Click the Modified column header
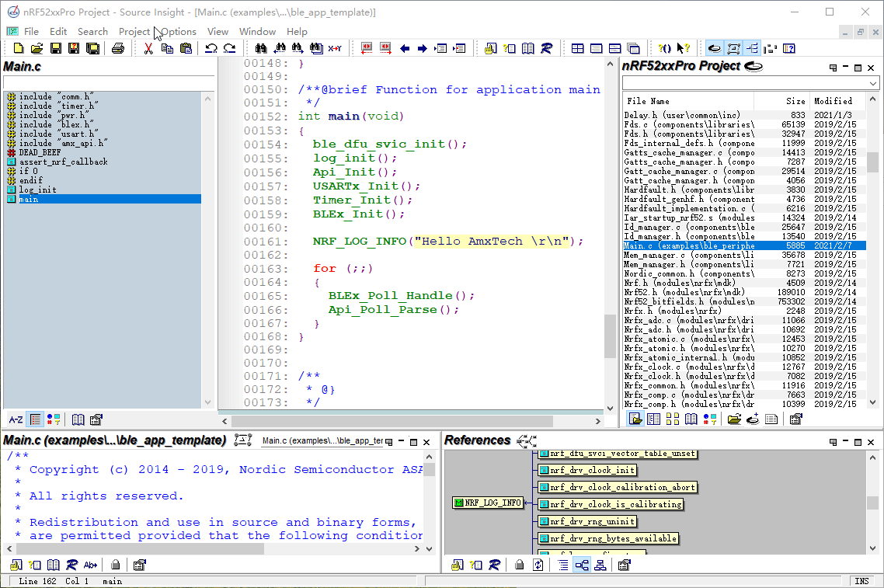 pyautogui.click(x=837, y=101)
